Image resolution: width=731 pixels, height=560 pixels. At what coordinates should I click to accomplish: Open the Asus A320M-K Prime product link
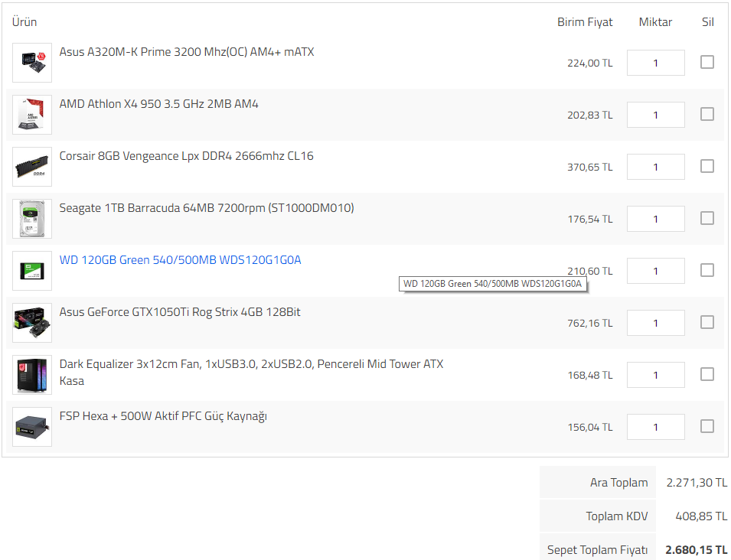pyautogui.click(x=187, y=52)
